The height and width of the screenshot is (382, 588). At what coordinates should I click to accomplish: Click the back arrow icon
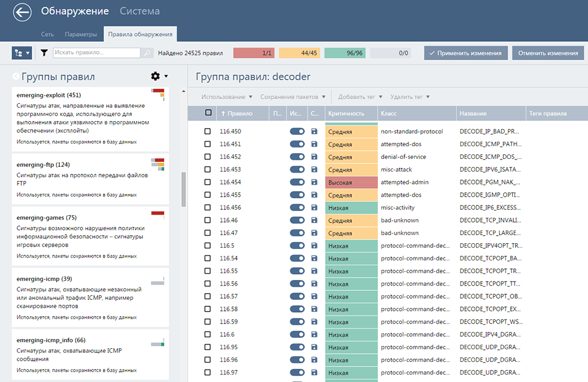[x=22, y=13]
